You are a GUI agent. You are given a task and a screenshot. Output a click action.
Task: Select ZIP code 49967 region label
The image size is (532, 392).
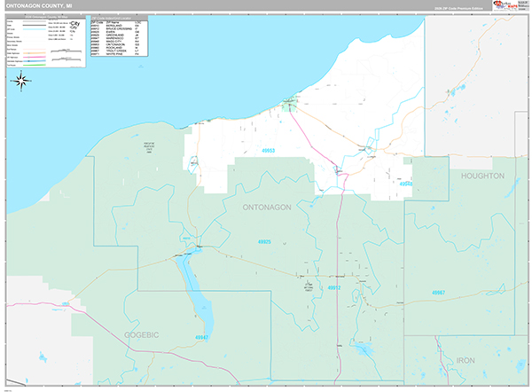pyautogui.click(x=438, y=293)
